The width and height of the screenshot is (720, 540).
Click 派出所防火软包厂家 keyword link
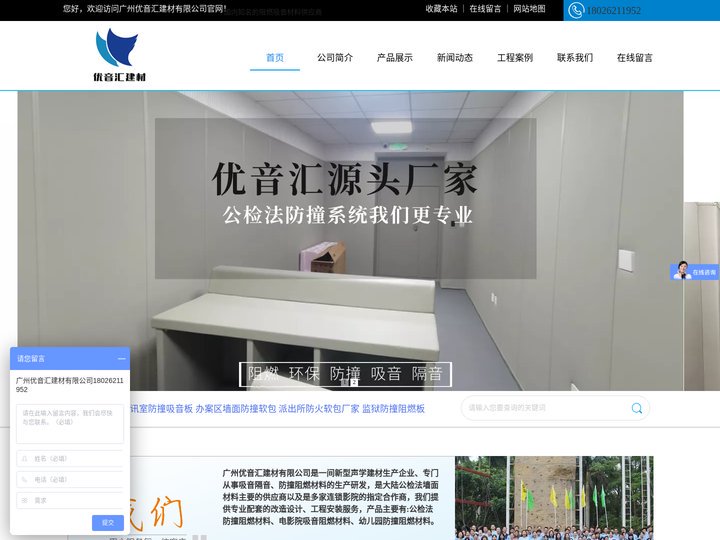319,409
